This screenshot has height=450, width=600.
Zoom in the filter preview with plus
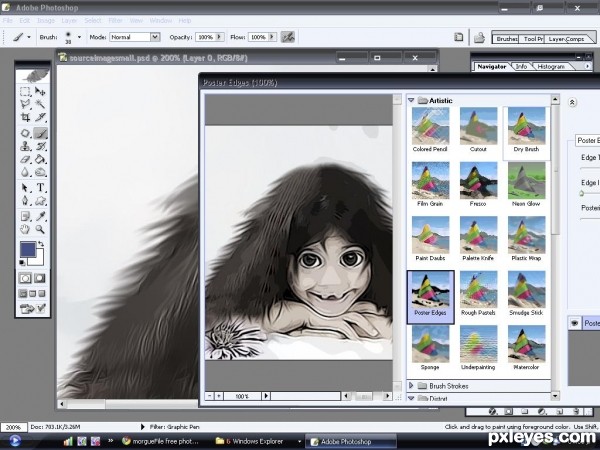point(219,396)
